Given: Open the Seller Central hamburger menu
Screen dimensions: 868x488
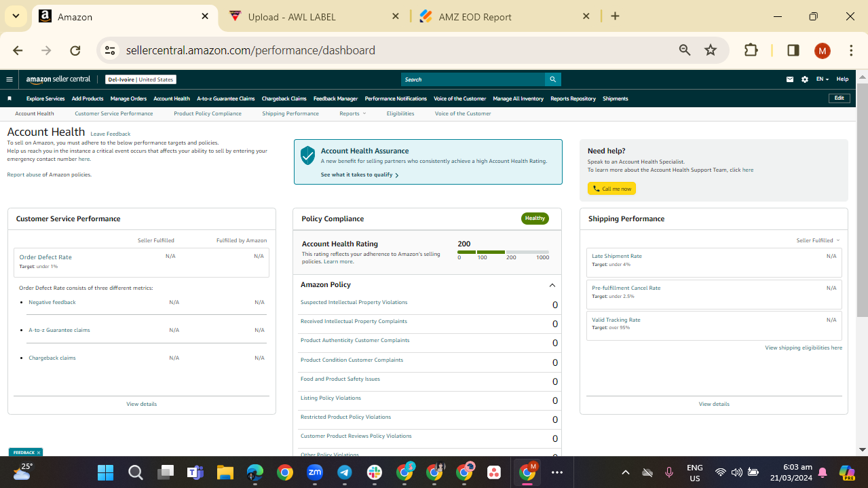Looking at the screenshot, I should pyautogui.click(x=10, y=79).
